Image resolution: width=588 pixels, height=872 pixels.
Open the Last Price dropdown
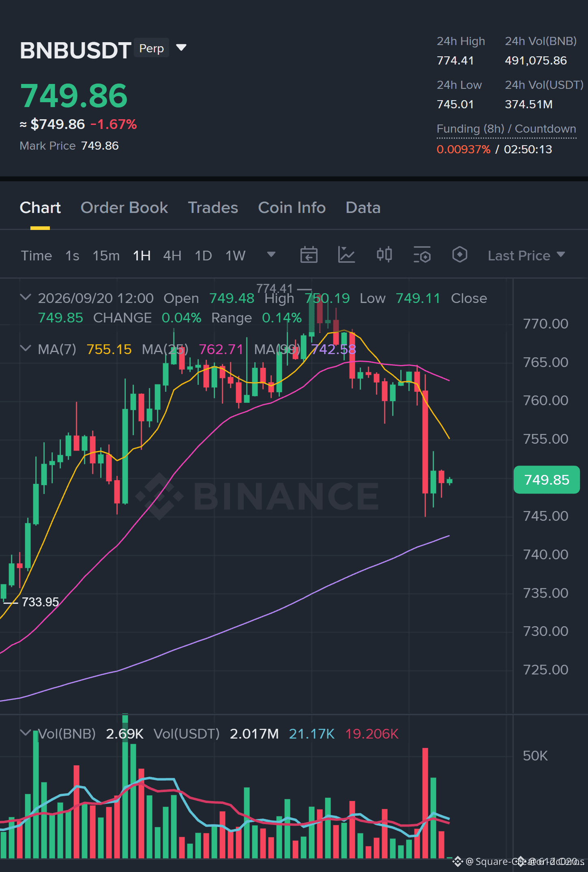pyautogui.click(x=526, y=256)
